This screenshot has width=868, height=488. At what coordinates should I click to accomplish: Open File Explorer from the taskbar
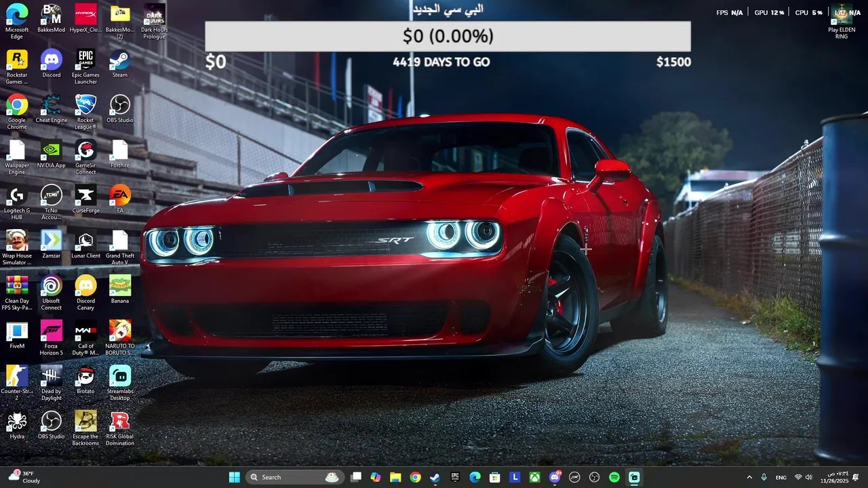click(x=395, y=477)
